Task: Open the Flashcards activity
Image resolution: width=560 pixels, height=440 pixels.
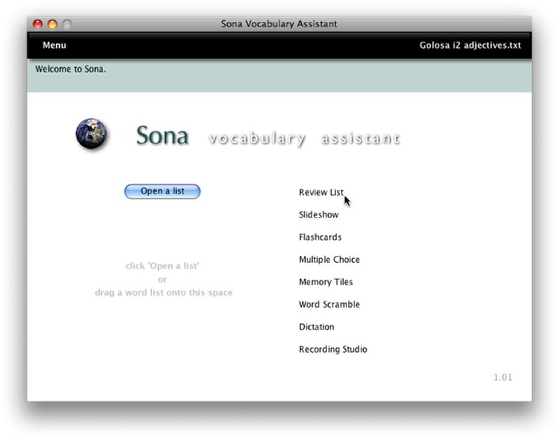Action: click(320, 237)
